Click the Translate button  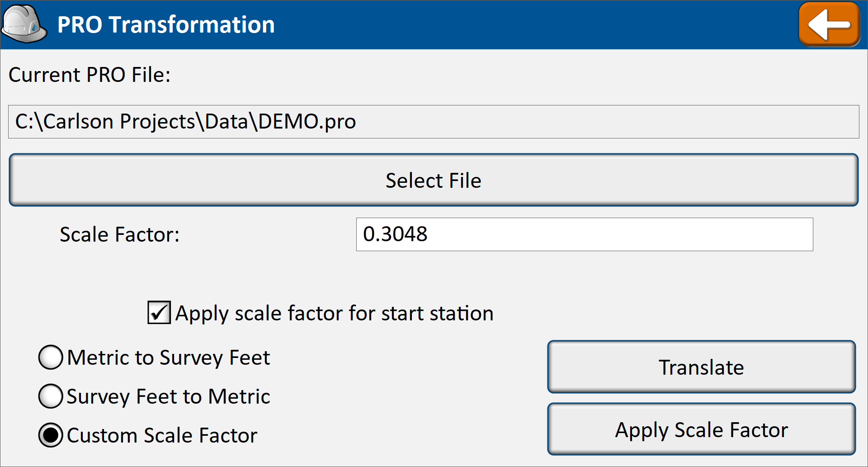coord(701,367)
